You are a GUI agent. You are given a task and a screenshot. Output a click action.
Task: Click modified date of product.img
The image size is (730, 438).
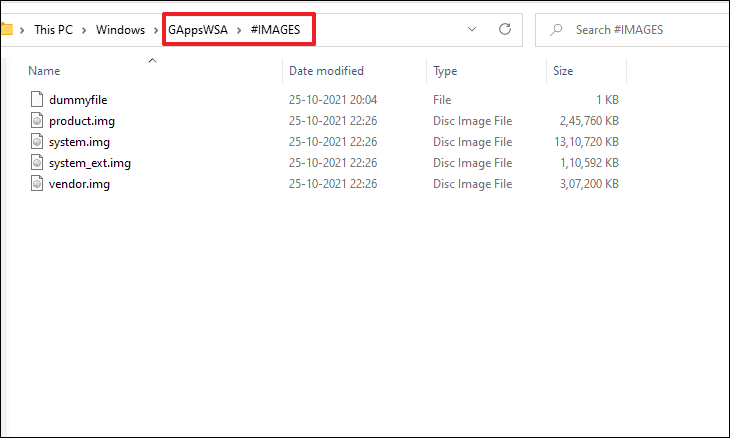(332, 121)
